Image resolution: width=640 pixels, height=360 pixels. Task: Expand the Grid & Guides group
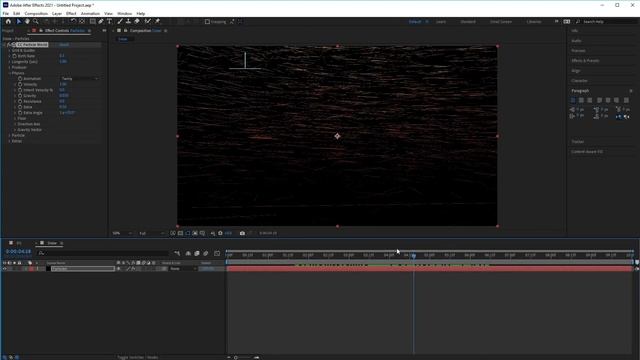9,50
